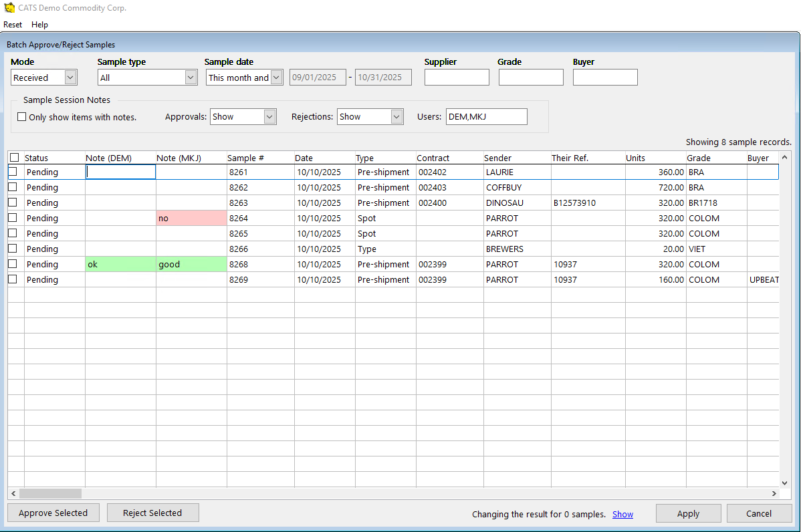This screenshot has height=532, width=801.
Task: Click the red 'no' note cell
Action: pos(191,218)
